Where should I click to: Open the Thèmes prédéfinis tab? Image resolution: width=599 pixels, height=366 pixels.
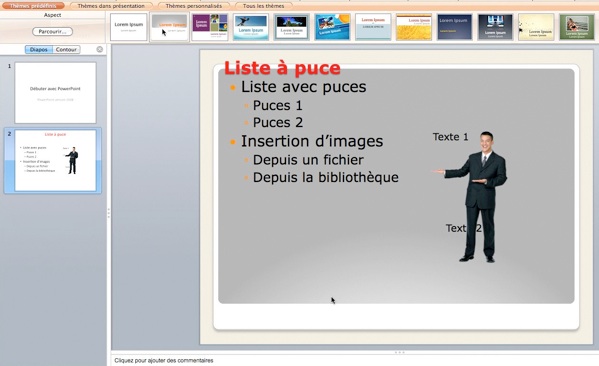coord(32,6)
